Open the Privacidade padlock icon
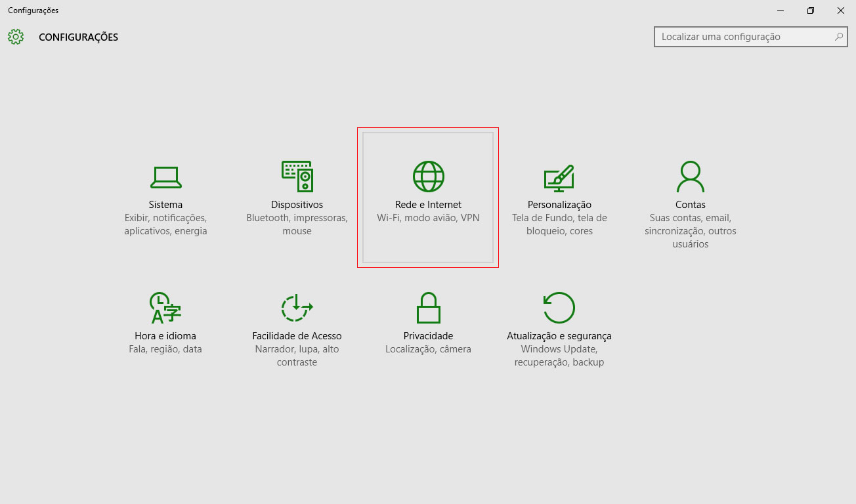Screen dimensions: 856x504 click(x=428, y=307)
